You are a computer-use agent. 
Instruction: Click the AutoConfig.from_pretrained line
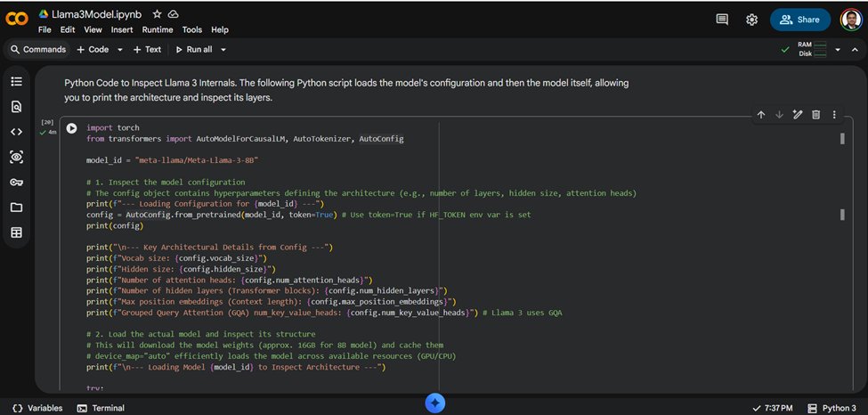[x=308, y=215]
